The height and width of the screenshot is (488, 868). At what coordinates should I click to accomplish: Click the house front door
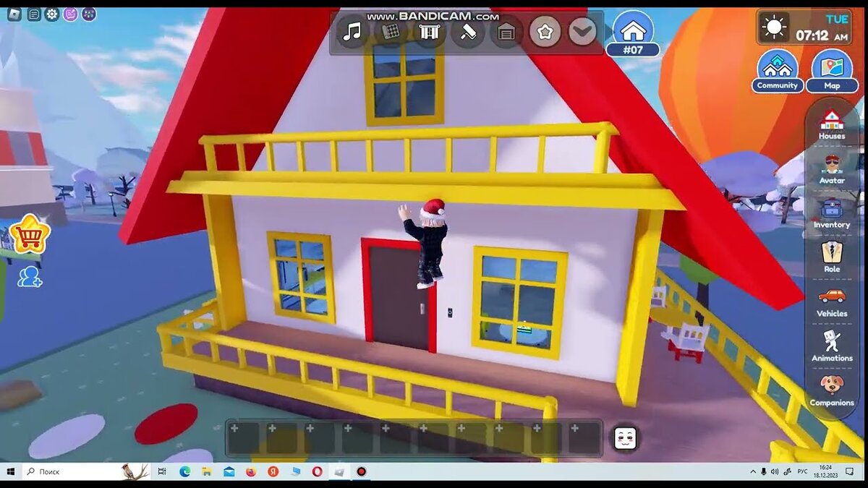point(399,296)
